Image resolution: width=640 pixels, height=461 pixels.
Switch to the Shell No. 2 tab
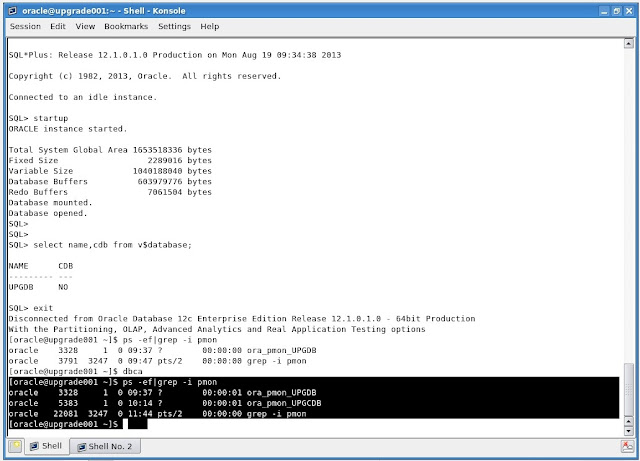coord(105,446)
